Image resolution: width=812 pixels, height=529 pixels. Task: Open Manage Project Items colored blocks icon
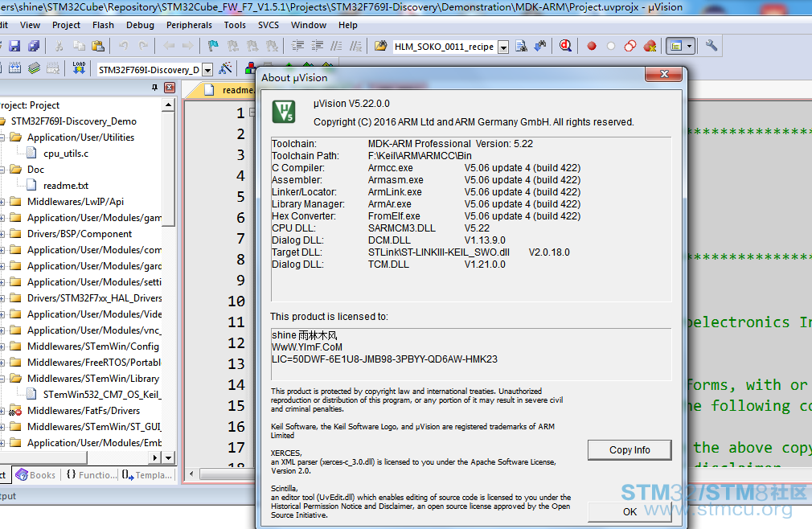(x=249, y=68)
